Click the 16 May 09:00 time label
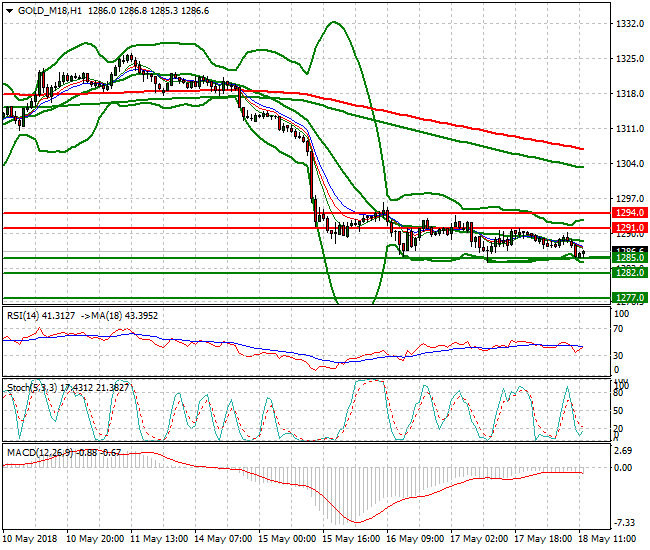Image resolution: width=650 pixels, height=550 pixels. tap(415, 539)
